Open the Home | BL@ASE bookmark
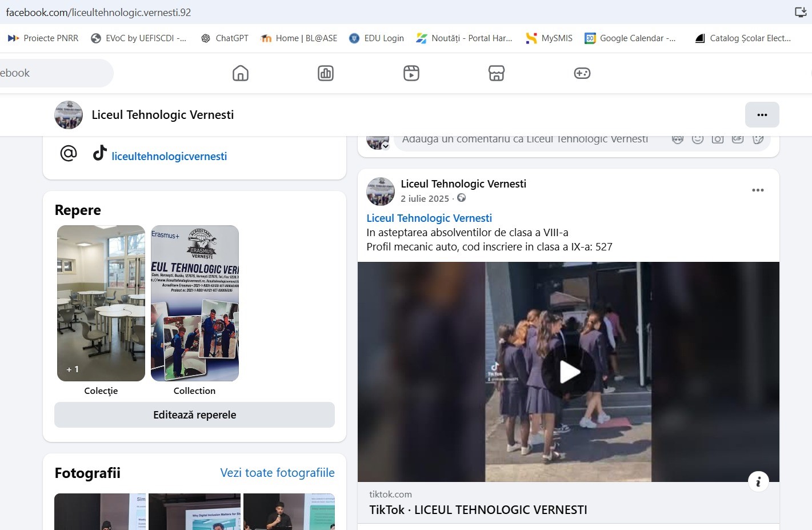The width and height of the screenshot is (812, 530). (299, 38)
